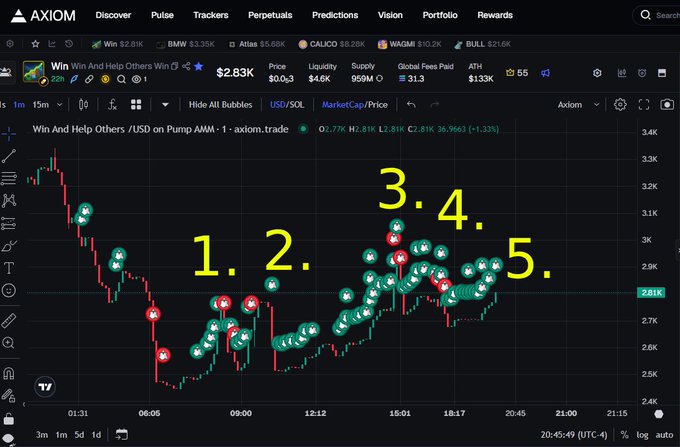Image resolution: width=680 pixels, height=447 pixels.
Task: Click the TradingView logo on chart
Action: point(45,387)
